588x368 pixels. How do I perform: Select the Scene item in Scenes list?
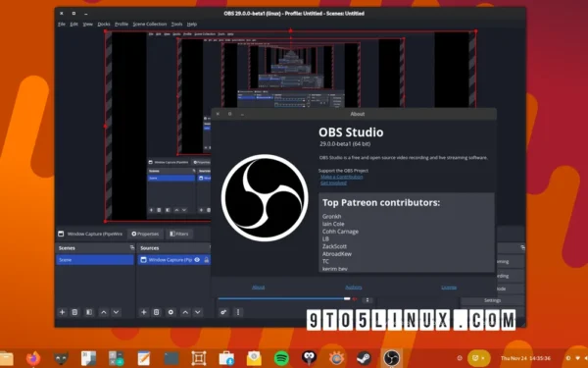[x=95, y=259]
